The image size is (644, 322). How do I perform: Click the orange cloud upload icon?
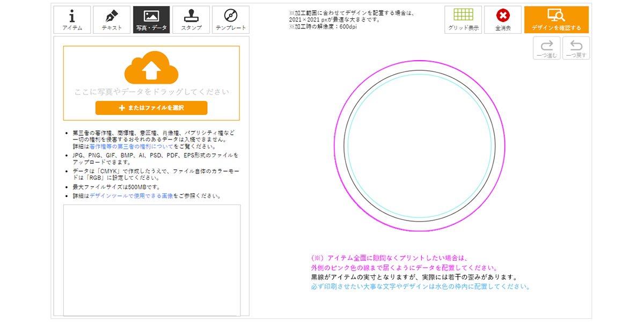click(x=151, y=67)
